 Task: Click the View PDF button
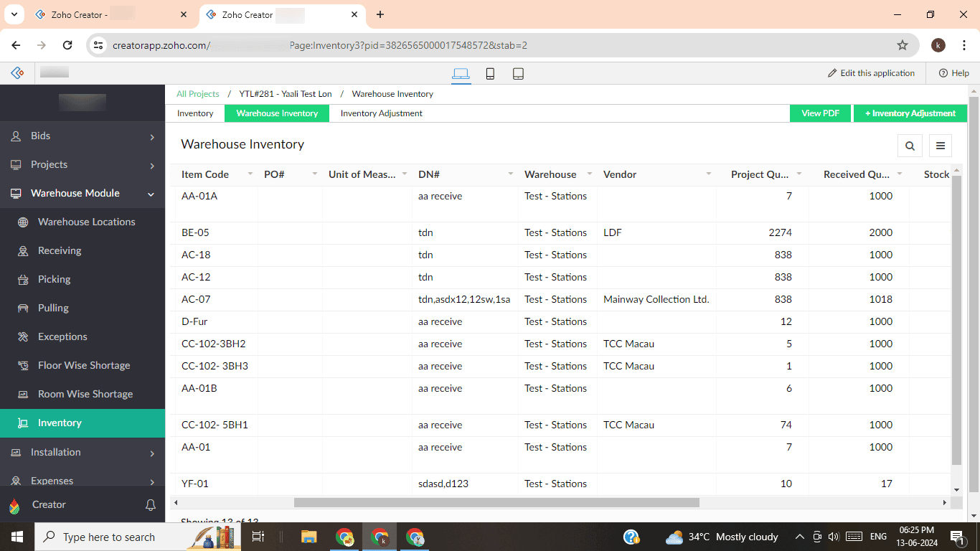[x=820, y=113]
